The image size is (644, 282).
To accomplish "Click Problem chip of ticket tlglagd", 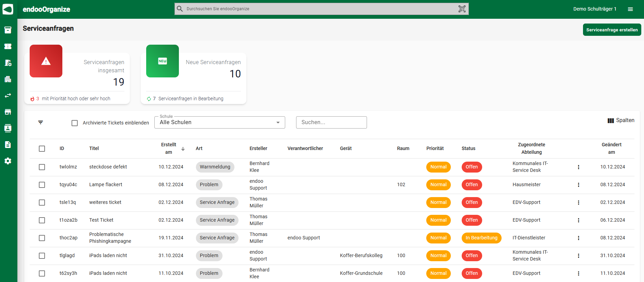I will click(x=209, y=255).
